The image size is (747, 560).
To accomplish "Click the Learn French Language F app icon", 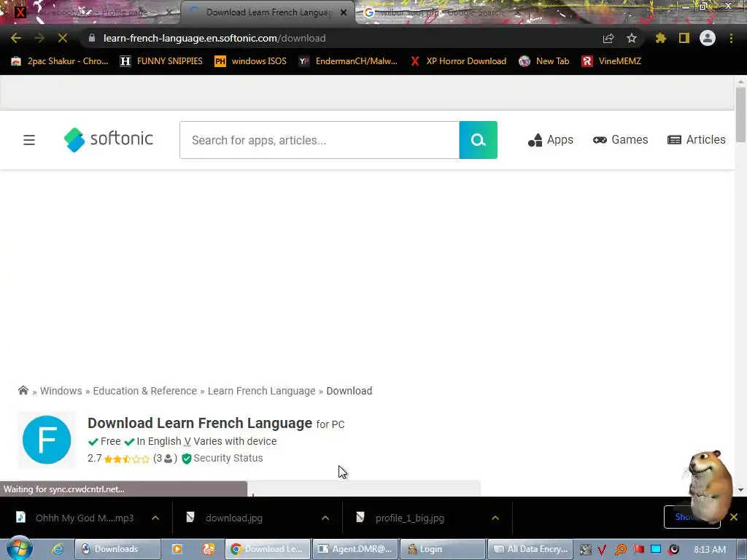I will point(47,440).
